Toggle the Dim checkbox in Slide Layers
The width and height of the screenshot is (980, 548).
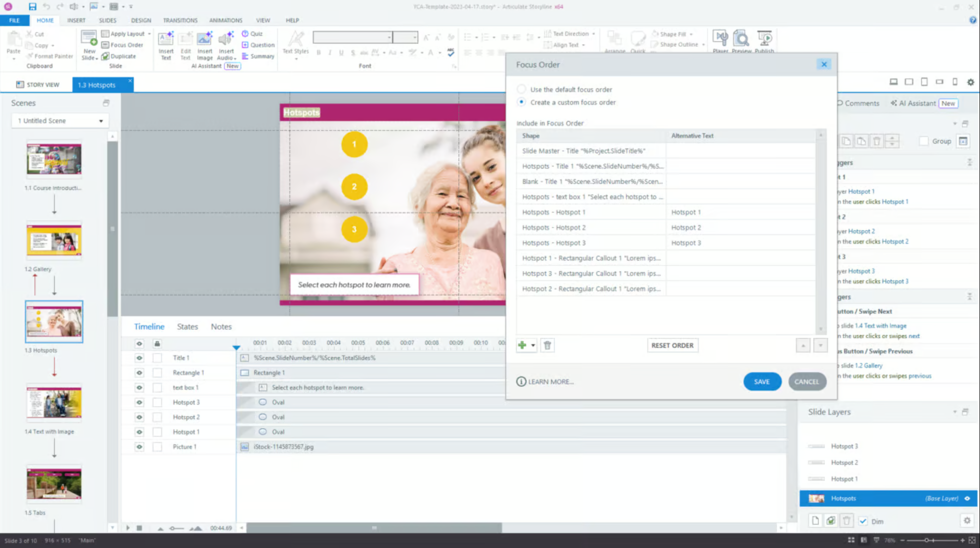pyautogui.click(x=863, y=521)
